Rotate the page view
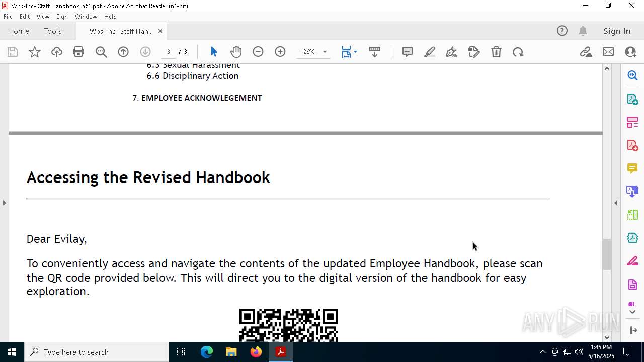This screenshot has height=362, width=644. [x=518, y=52]
